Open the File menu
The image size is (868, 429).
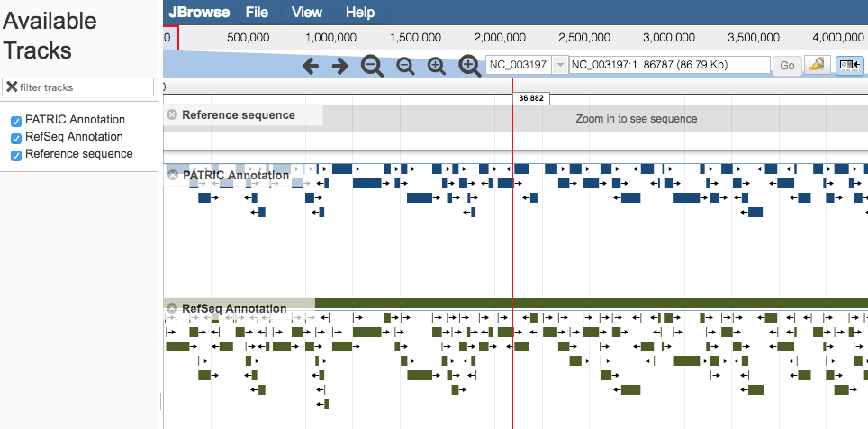click(257, 13)
